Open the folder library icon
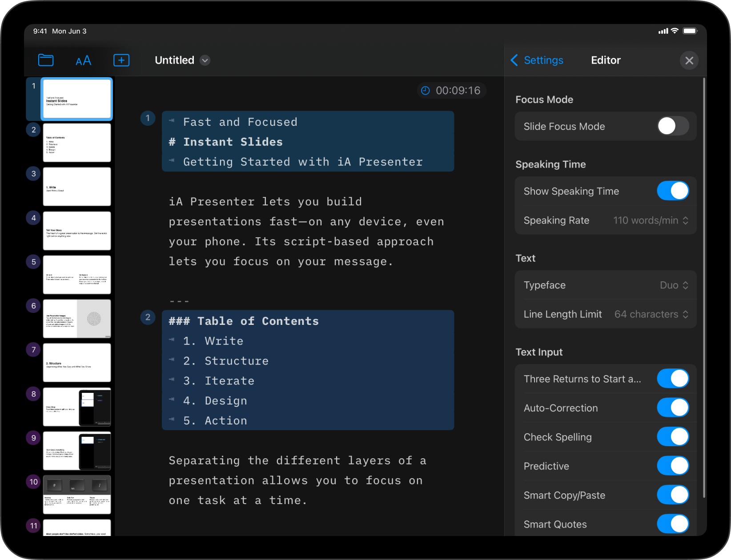731x560 pixels. click(x=46, y=60)
